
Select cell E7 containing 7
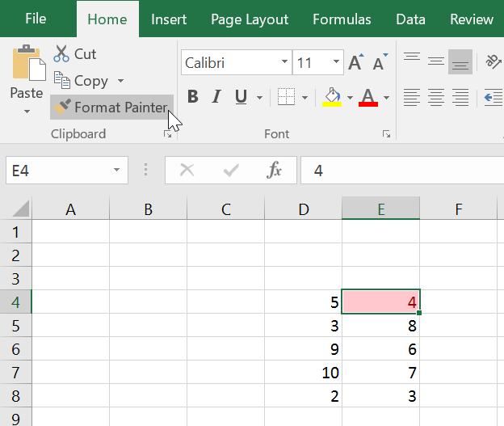pyautogui.click(x=381, y=373)
